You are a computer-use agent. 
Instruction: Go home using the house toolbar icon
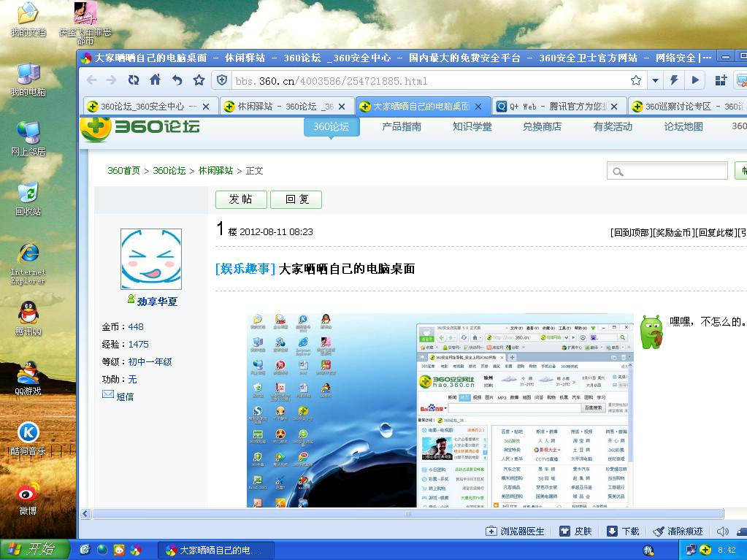[x=155, y=80]
